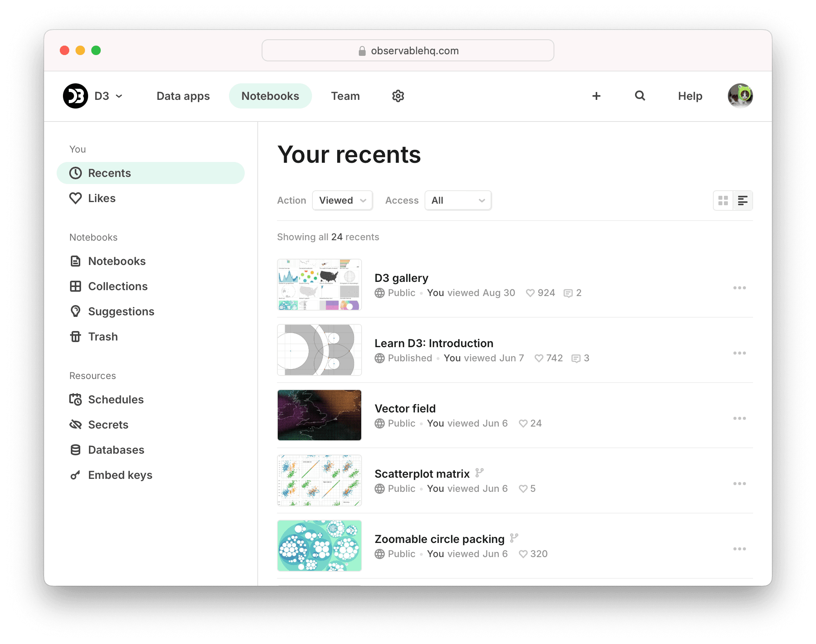Open Collections from the sidebar grid icon
This screenshot has height=644, width=816.
pos(76,286)
